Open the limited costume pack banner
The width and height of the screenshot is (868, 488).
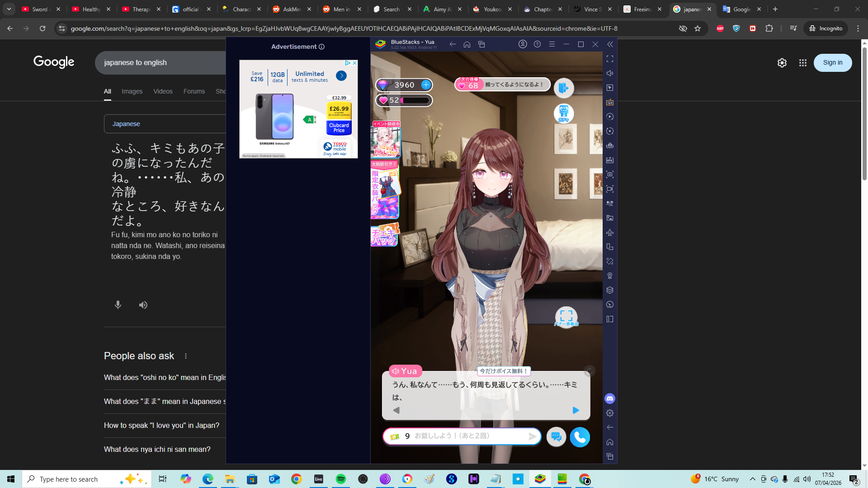[385, 190]
